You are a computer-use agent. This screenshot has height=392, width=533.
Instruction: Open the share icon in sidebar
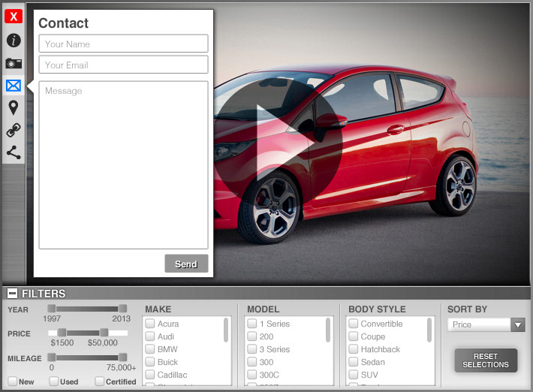(x=14, y=152)
